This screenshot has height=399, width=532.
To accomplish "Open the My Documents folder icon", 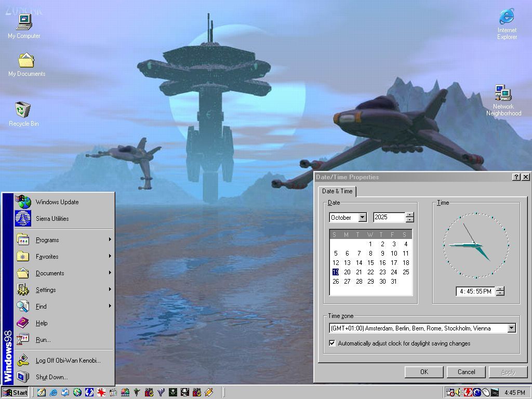I will [x=26, y=60].
